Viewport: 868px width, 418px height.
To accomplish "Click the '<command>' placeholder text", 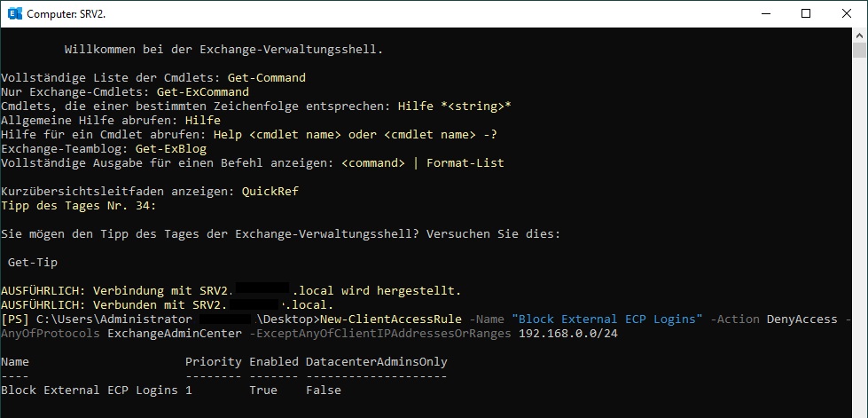I will click(x=372, y=163).
